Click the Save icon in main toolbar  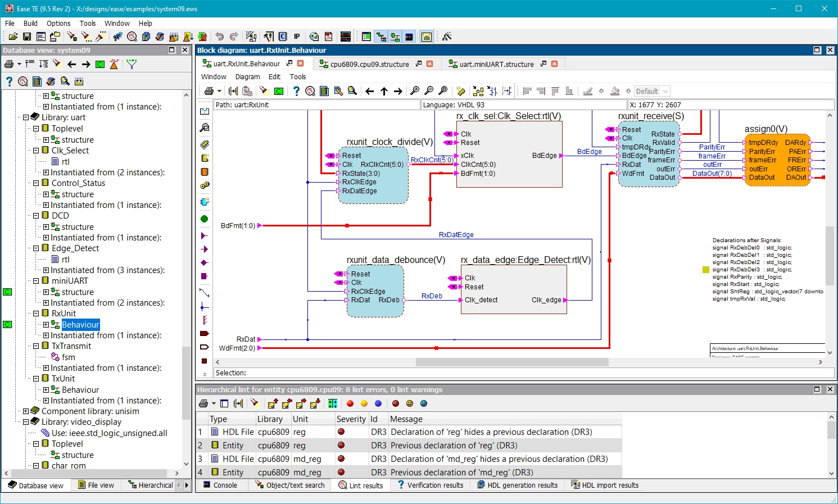[27, 37]
